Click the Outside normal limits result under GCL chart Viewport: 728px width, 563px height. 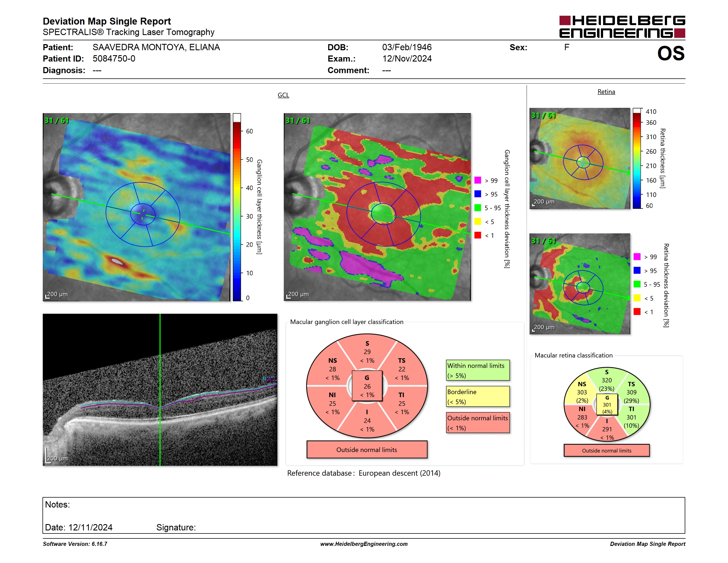pos(367,450)
